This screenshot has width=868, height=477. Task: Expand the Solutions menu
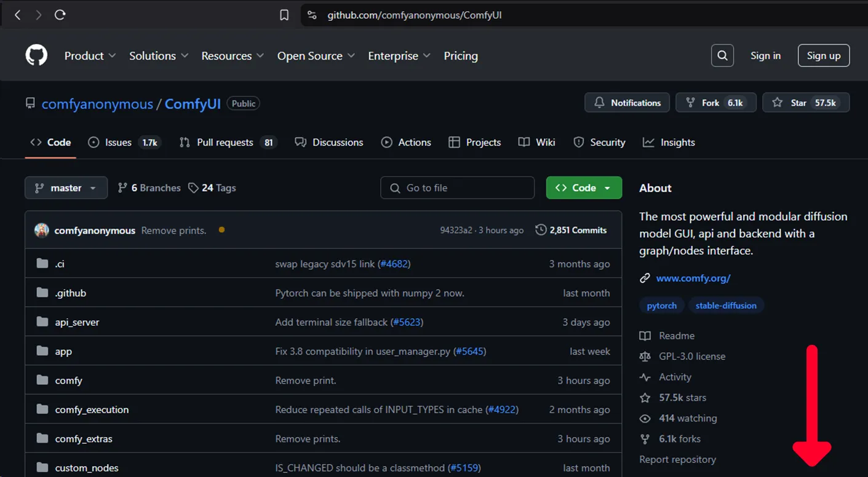[158, 55]
